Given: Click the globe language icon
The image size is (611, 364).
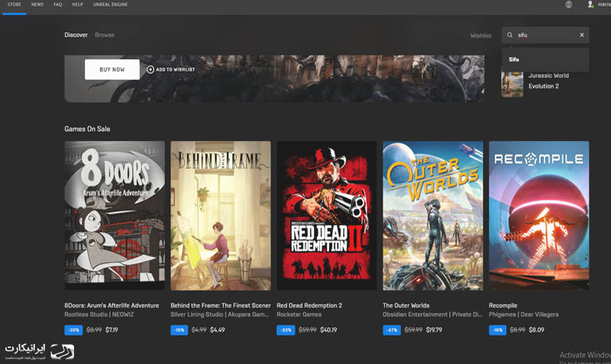Looking at the screenshot, I should 568,5.
